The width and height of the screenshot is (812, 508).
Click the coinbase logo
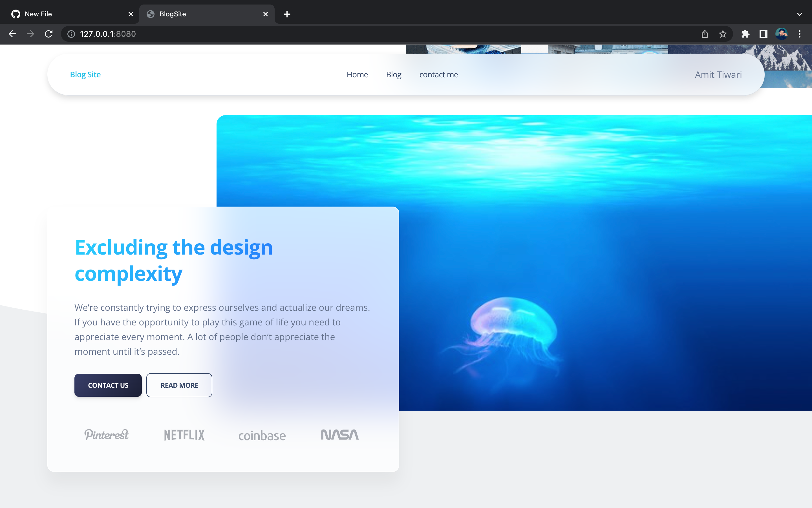click(262, 435)
